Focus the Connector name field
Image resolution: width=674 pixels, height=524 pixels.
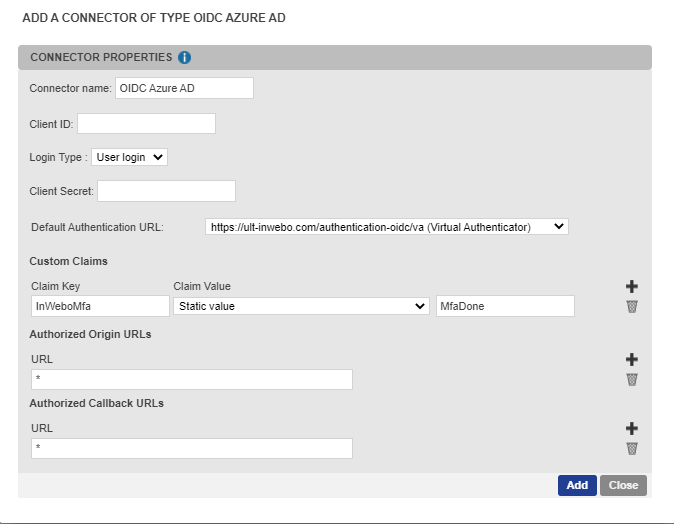(x=184, y=88)
